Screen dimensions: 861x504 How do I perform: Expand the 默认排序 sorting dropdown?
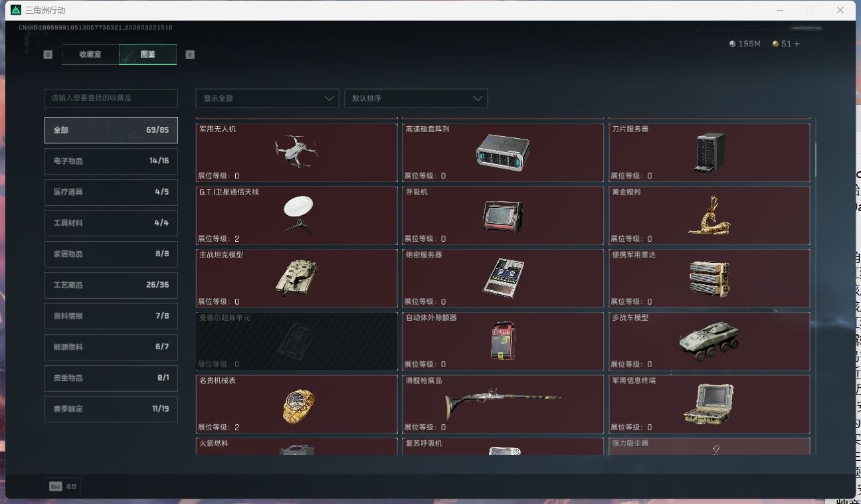tap(416, 98)
